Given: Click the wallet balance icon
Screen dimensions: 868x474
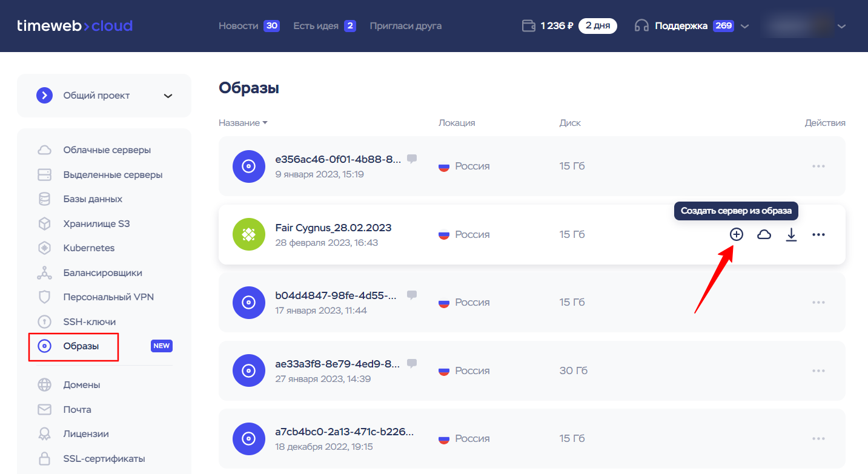Looking at the screenshot, I should pos(528,26).
